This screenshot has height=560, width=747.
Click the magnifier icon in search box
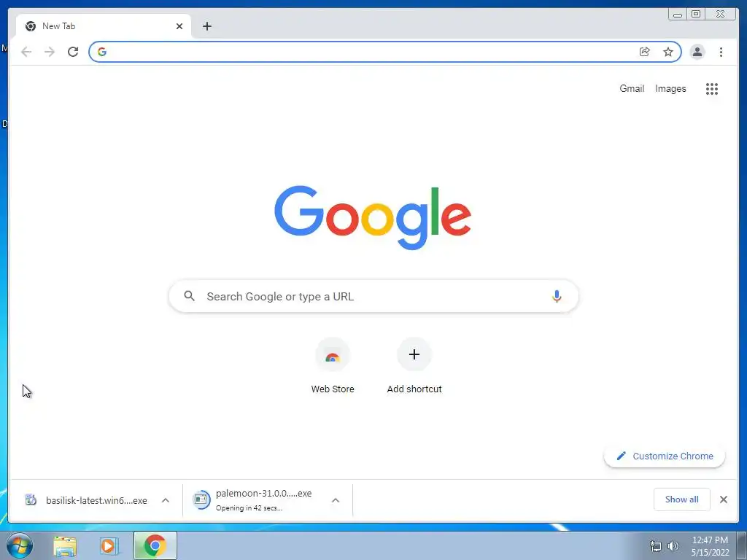[x=189, y=296]
